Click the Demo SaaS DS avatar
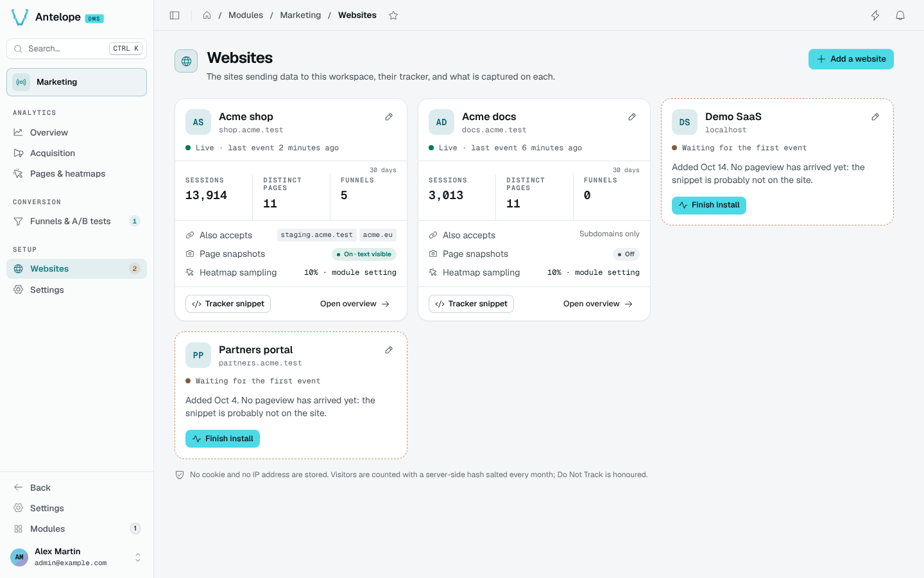The height and width of the screenshot is (578, 924). coord(685,122)
